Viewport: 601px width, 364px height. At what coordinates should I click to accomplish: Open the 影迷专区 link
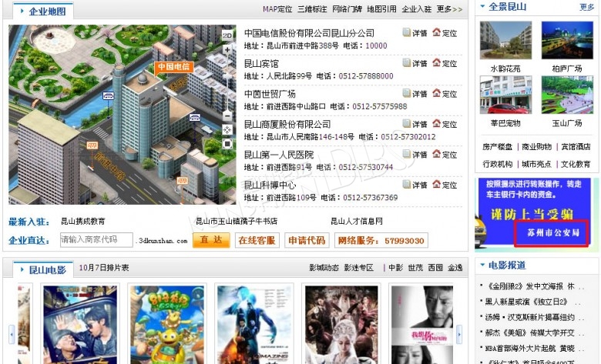point(359,268)
